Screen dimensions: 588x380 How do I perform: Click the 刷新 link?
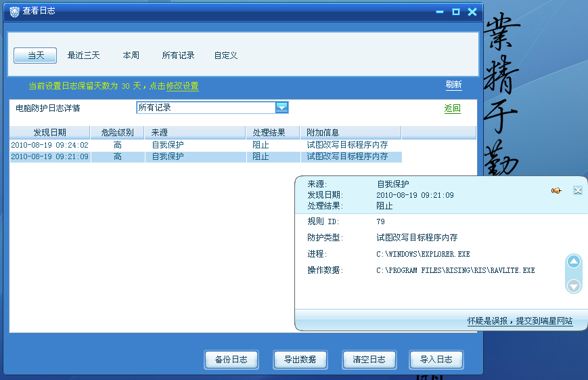click(x=453, y=85)
